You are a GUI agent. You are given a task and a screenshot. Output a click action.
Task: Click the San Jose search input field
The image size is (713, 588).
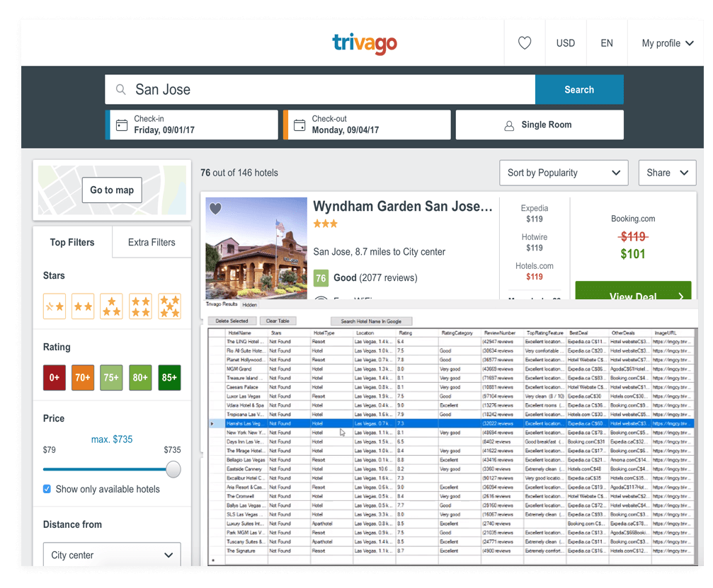pos(320,90)
